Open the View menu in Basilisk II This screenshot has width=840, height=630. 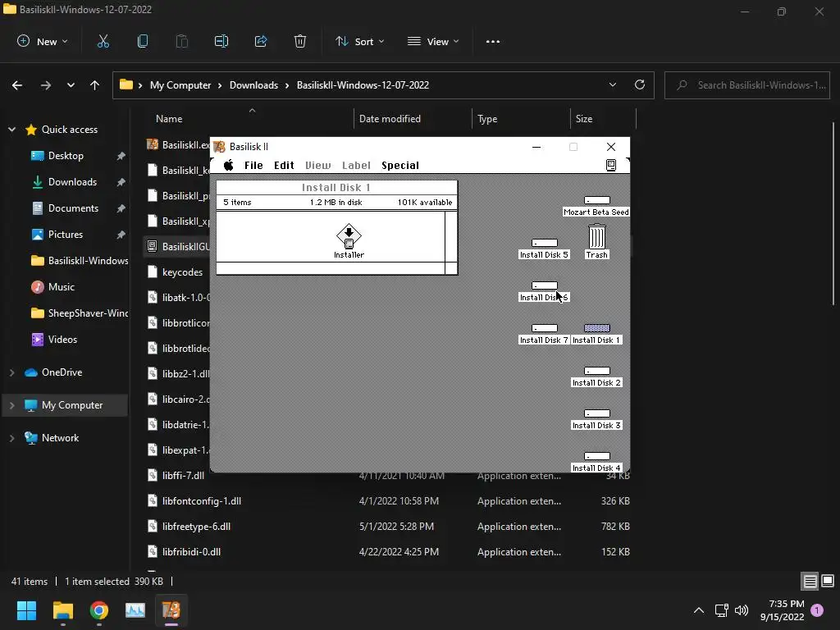click(x=318, y=166)
